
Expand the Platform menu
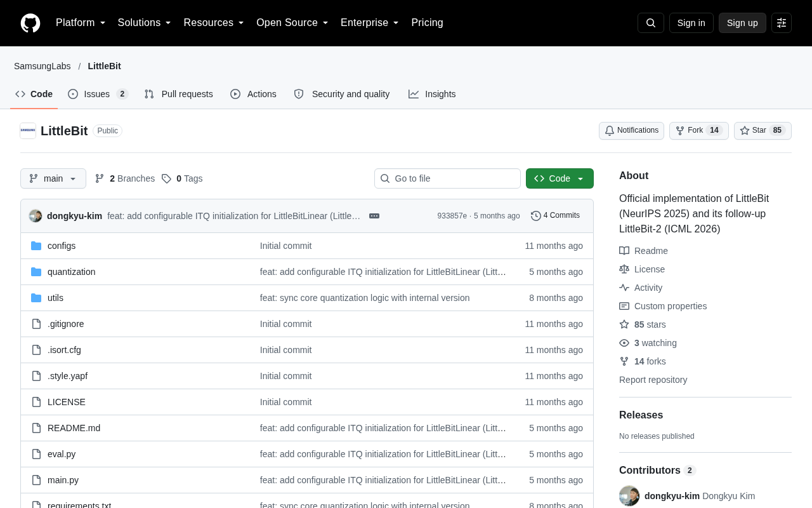pyautogui.click(x=81, y=23)
